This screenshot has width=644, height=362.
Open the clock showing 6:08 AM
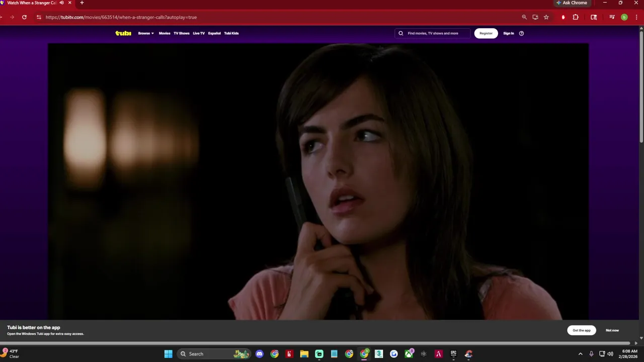pyautogui.click(x=628, y=354)
